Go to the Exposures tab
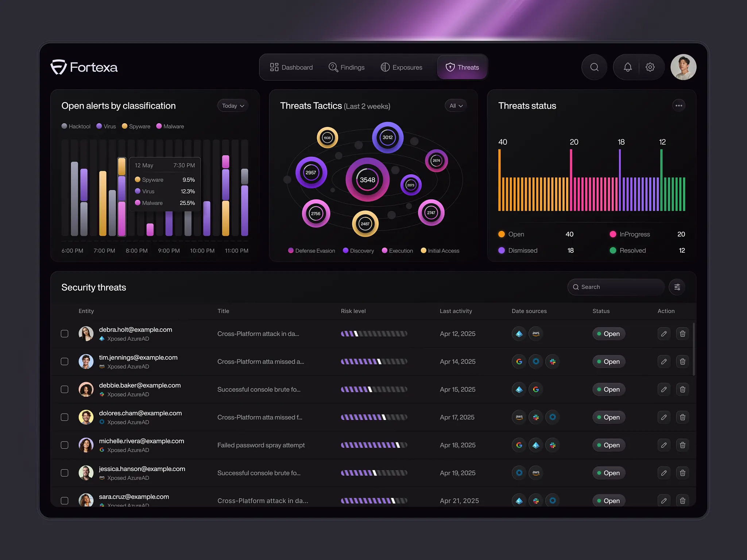This screenshot has height=560, width=747. [x=402, y=67]
